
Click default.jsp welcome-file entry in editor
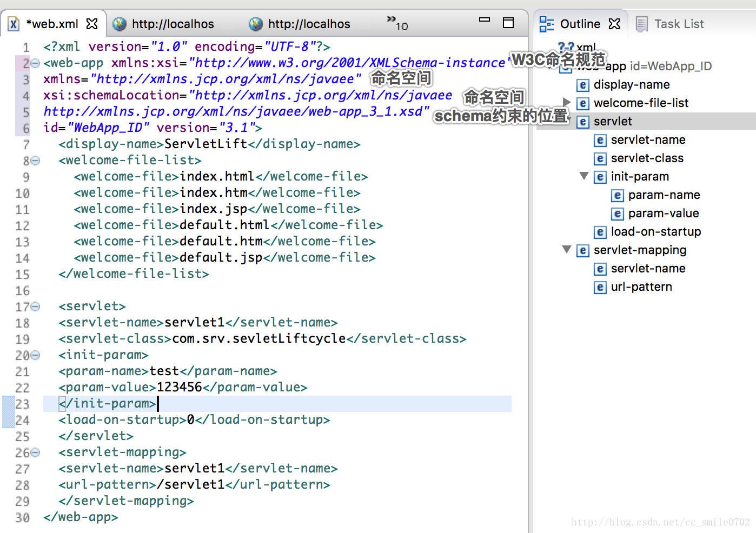pyautogui.click(x=221, y=257)
